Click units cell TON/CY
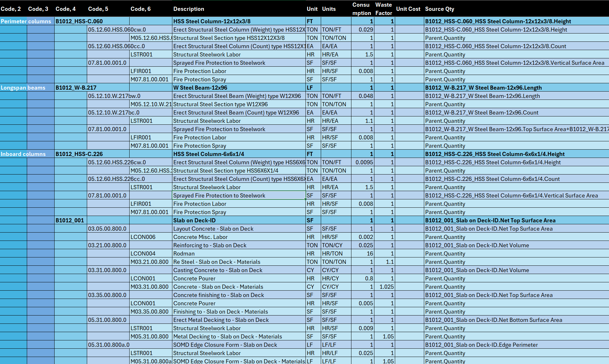The height and width of the screenshot is (364, 609). [336, 245]
